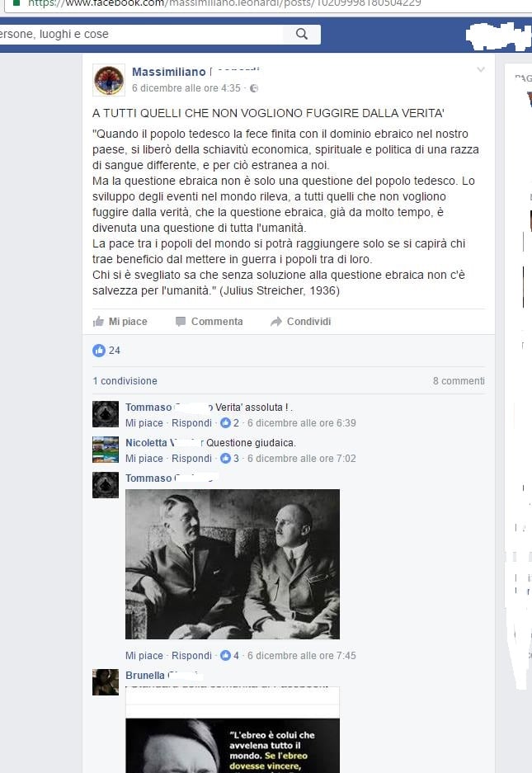Open the 24 likes reaction count

(x=106, y=351)
